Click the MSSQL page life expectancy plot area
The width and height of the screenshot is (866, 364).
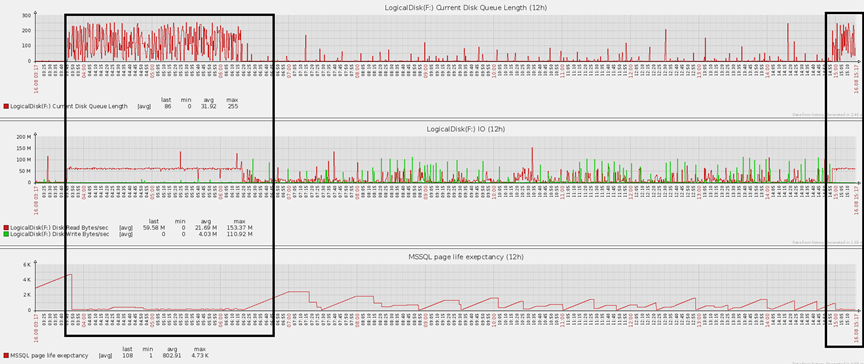446,287
